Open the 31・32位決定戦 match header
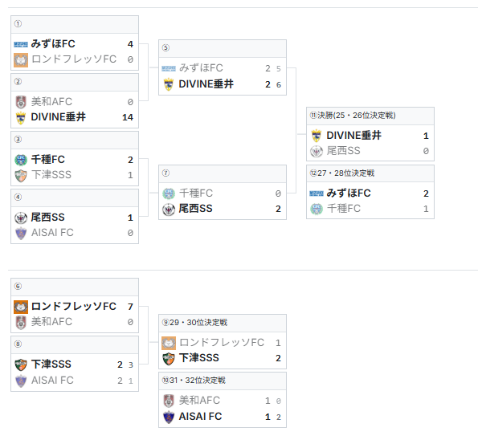Viewport: 478px width, 448px height. 223,381
